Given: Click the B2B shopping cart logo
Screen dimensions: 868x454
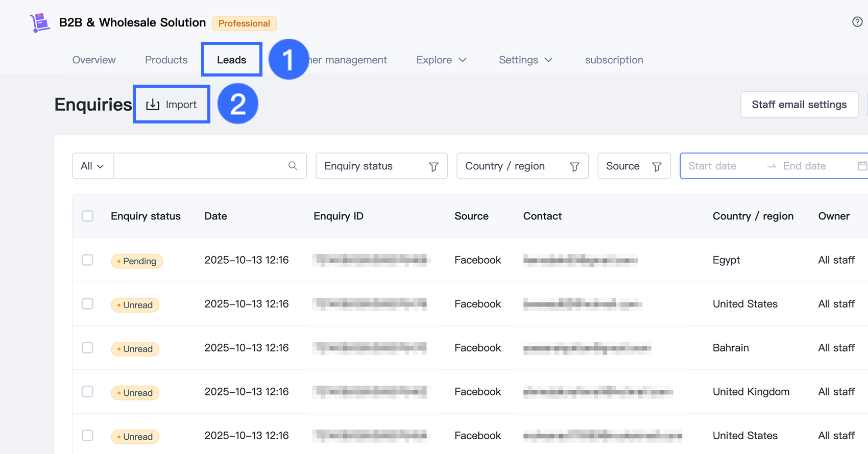Looking at the screenshot, I should [x=40, y=23].
